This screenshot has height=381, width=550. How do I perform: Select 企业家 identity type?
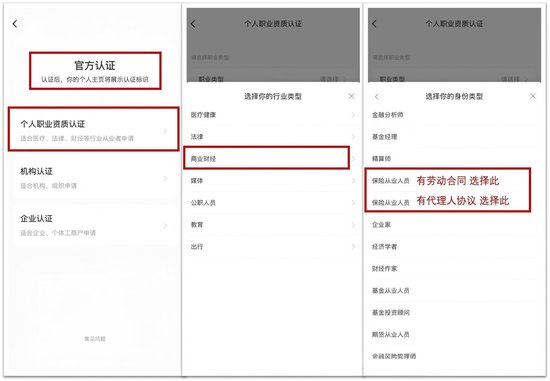coord(454,225)
